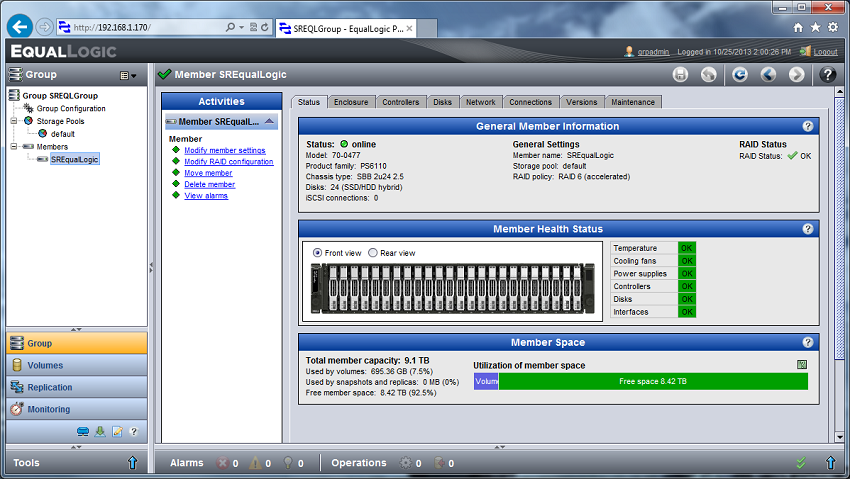
Task: Click the Modify member settings link
Action: (225, 150)
